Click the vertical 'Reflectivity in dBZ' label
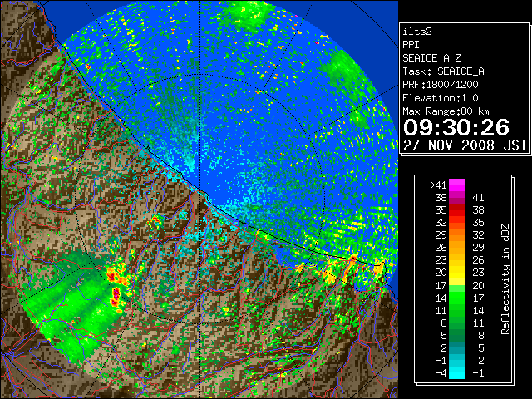 pos(505,279)
